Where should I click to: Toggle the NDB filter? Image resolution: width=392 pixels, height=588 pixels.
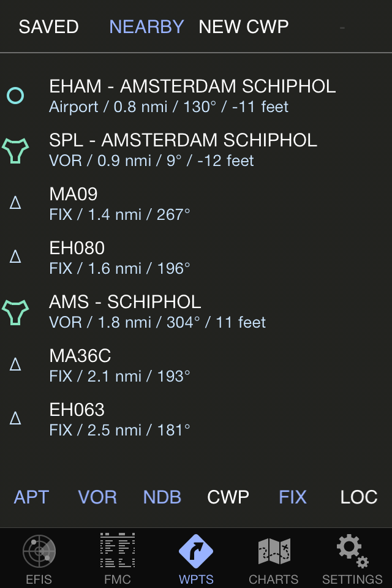coord(162,497)
